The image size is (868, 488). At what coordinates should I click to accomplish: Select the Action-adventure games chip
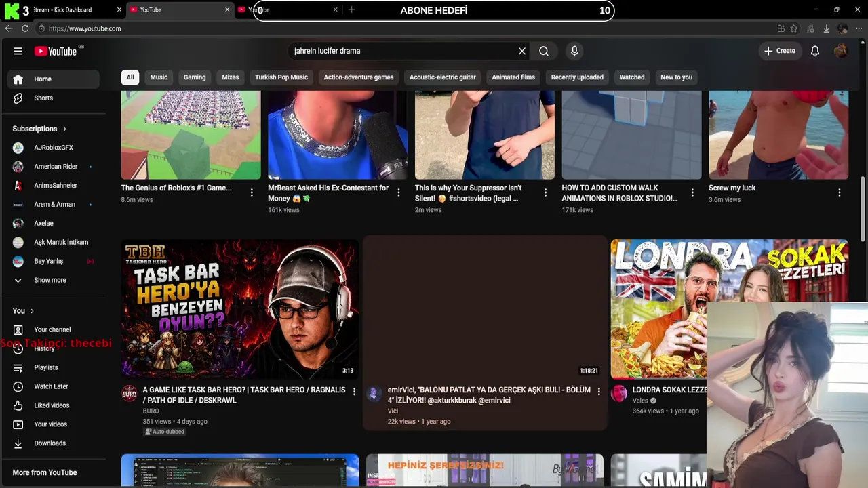click(x=359, y=77)
